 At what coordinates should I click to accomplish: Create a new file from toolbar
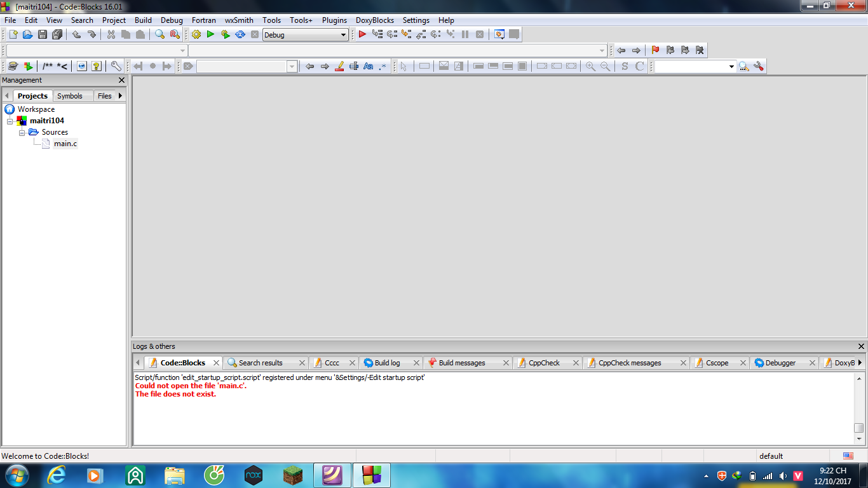[x=13, y=34]
